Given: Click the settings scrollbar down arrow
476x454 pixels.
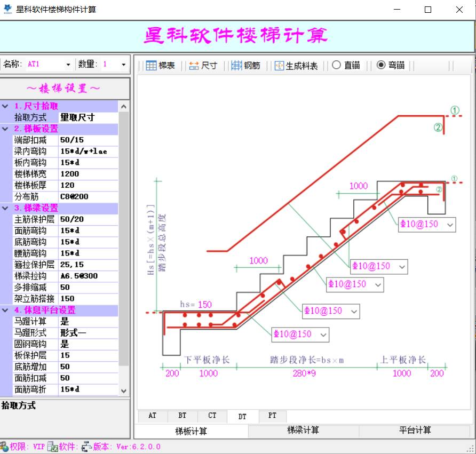Looking at the screenshot, I should point(124,391).
